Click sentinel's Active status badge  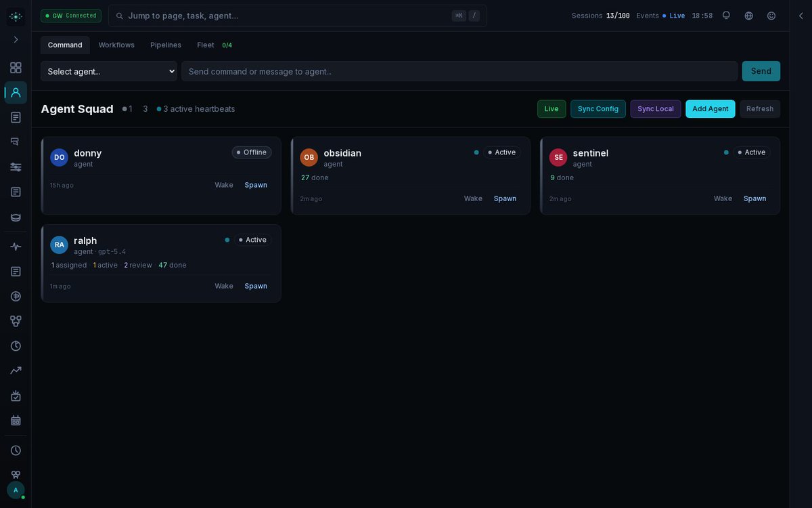coord(751,152)
